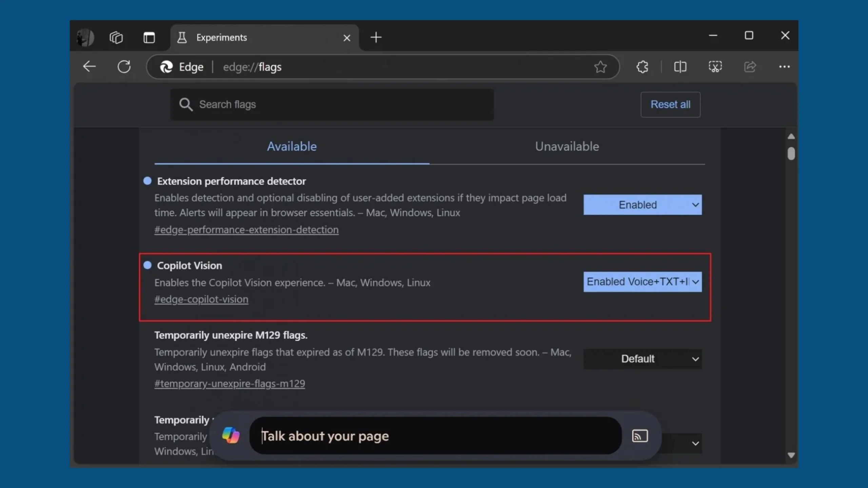Image resolution: width=868 pixels, height=488 pixels.
Task: Toggle Split screen view
Action: [680, 66]
